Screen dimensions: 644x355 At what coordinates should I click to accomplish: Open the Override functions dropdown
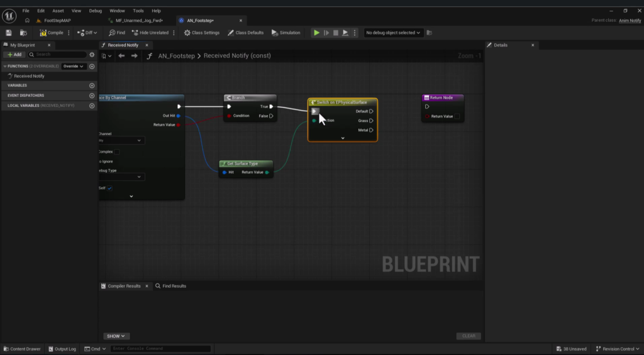click(x=73, y=66)
